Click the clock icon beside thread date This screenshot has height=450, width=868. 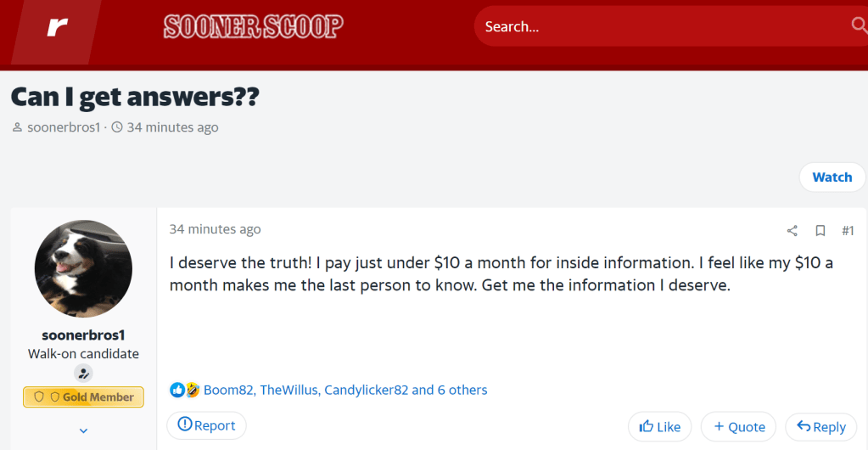pos(117,127)
